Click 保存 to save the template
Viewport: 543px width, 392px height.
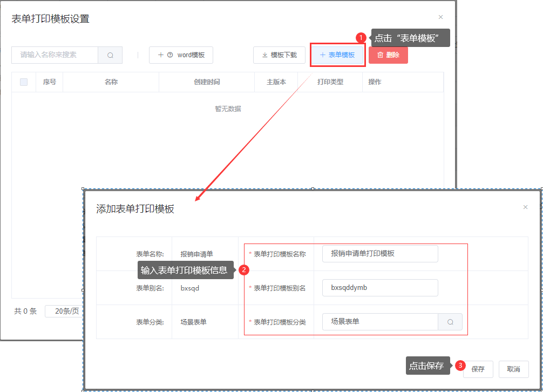(x=478, y=369)
